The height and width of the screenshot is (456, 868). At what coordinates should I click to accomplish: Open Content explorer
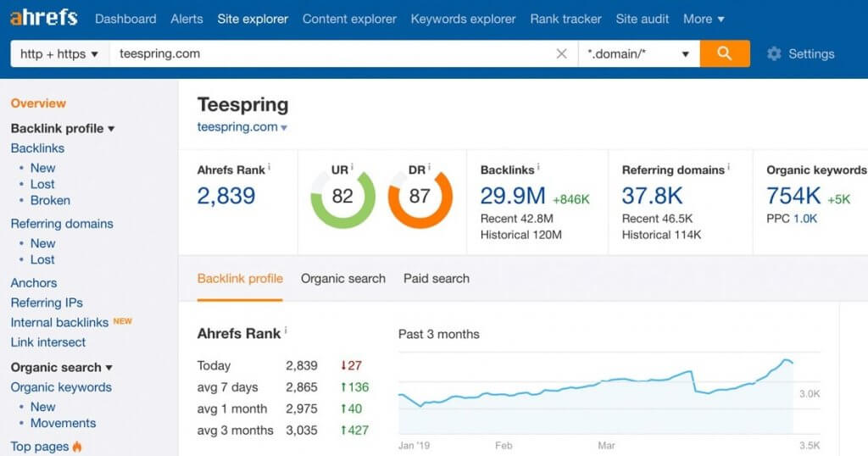(x=349, y=19)
